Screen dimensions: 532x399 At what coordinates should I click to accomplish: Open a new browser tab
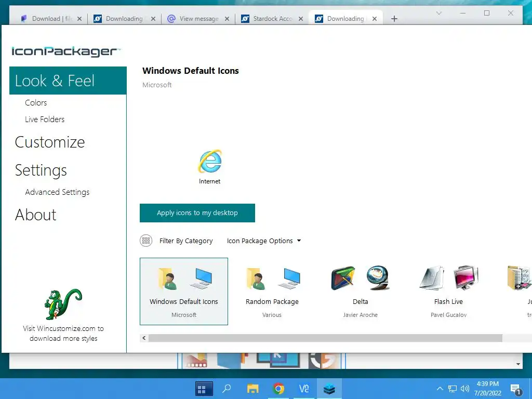coord(394,19)
